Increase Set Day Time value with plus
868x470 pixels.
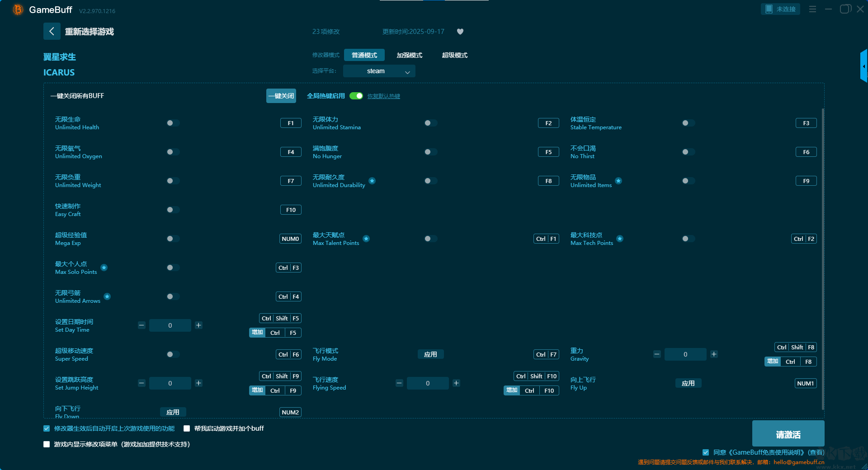(x=198, y=325)
